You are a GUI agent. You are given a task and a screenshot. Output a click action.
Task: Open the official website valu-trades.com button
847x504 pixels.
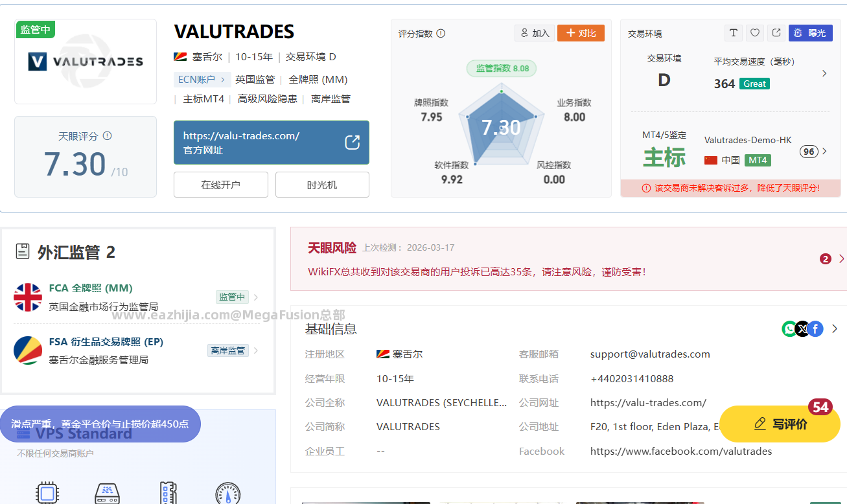[272, 143]
